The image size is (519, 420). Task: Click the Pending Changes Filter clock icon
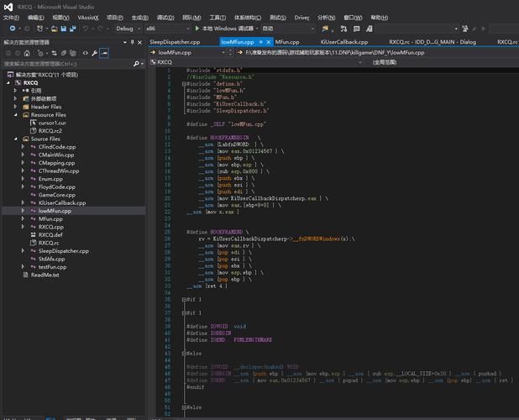(x=40, y=53)
